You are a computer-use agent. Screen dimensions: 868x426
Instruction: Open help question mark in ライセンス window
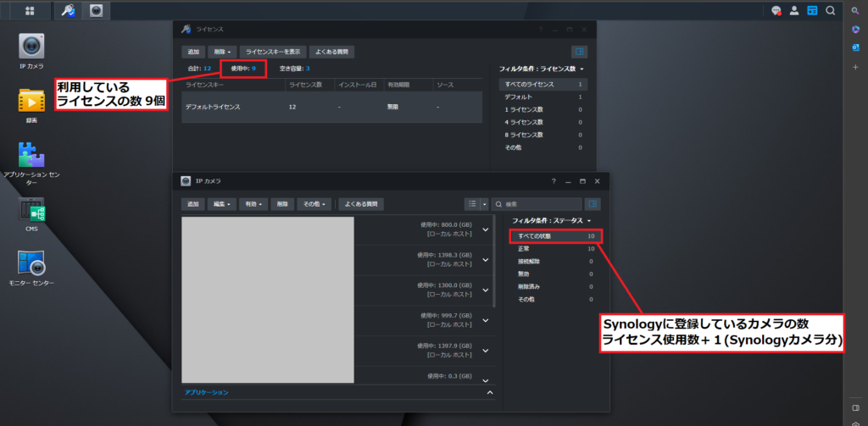click(540, 30)
